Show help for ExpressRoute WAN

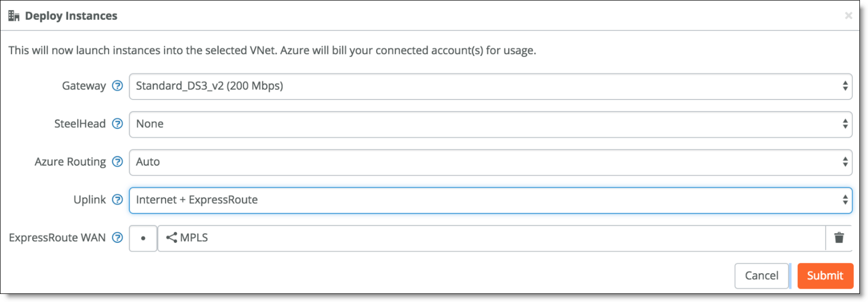point(117,237)
